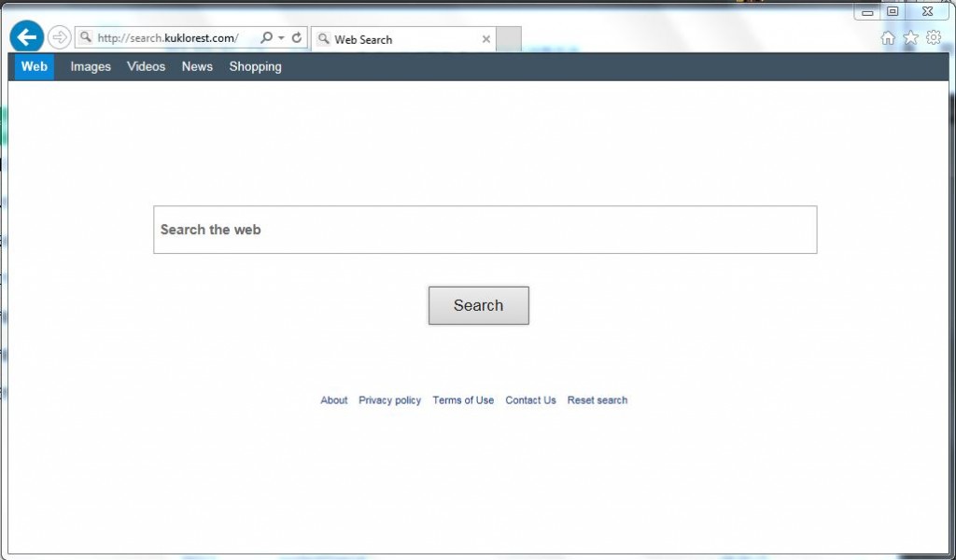Switch to Shopping search
Image resolution: width=956 pixels, height=560 pixels.
[x=256, y=66]
